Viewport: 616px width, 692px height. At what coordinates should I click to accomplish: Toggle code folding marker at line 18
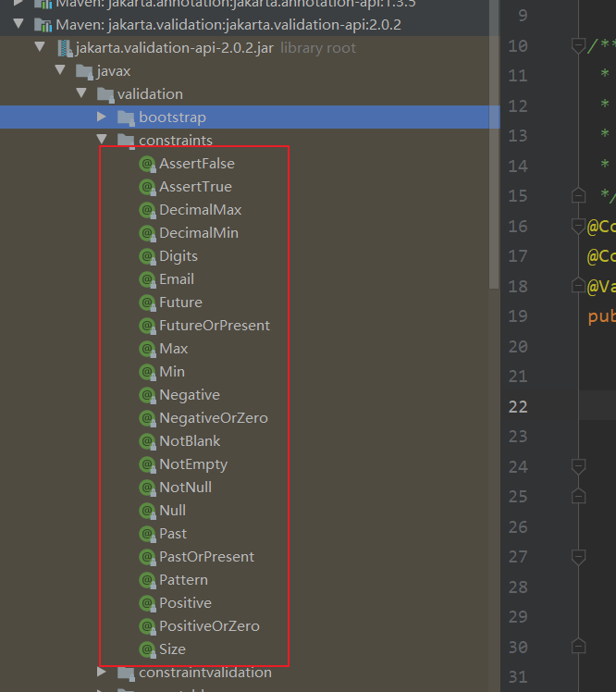point(578,285)
